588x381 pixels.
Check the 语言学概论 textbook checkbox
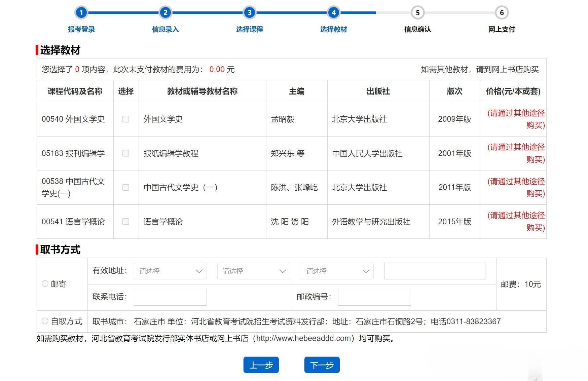(x=126, y=222)
